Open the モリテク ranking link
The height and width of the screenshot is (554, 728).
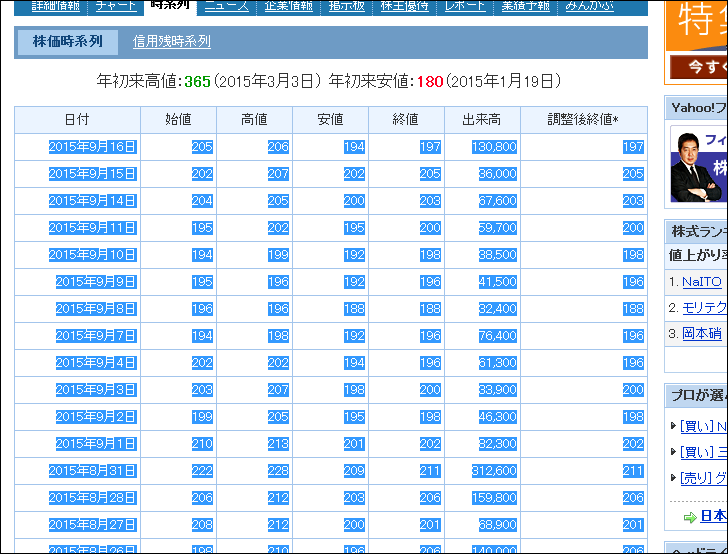point(704,307)
